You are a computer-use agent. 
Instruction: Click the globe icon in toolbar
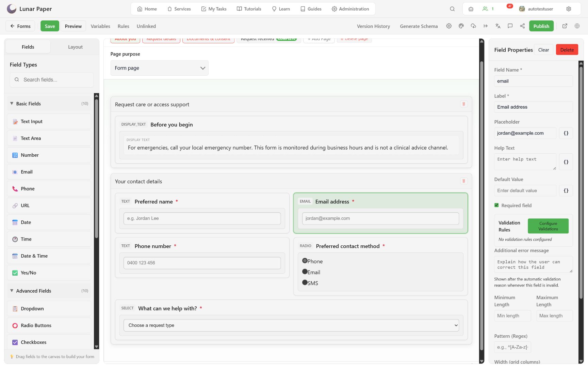click(x=577, y=26)
